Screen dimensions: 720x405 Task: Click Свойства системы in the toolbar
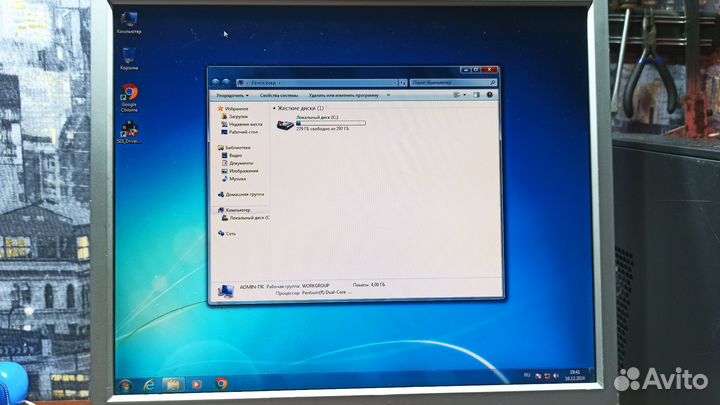pyautogui.click(x=282, y=95)
